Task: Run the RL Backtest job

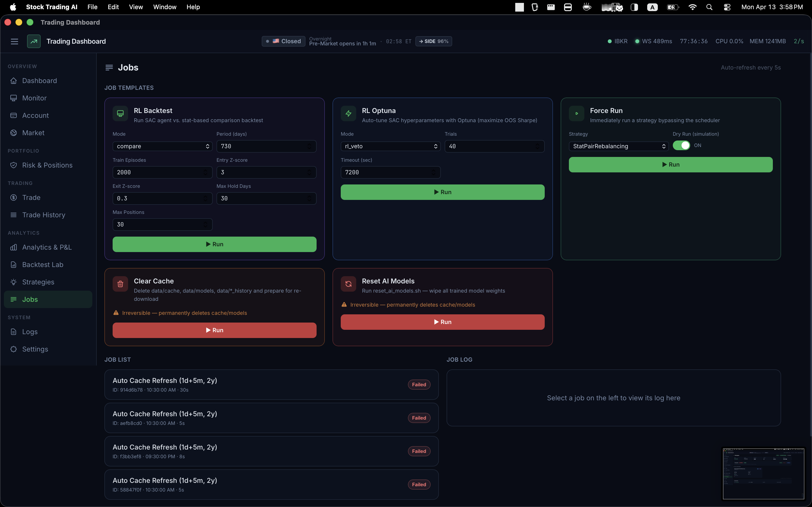Action: pos(214,244)
